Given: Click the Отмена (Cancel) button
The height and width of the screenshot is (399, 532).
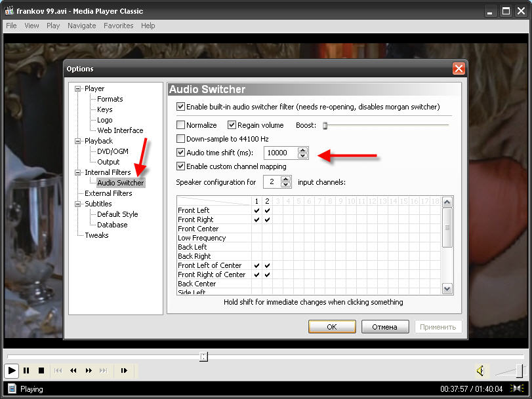Looking at the screenshot, I should tap(385, 327).
